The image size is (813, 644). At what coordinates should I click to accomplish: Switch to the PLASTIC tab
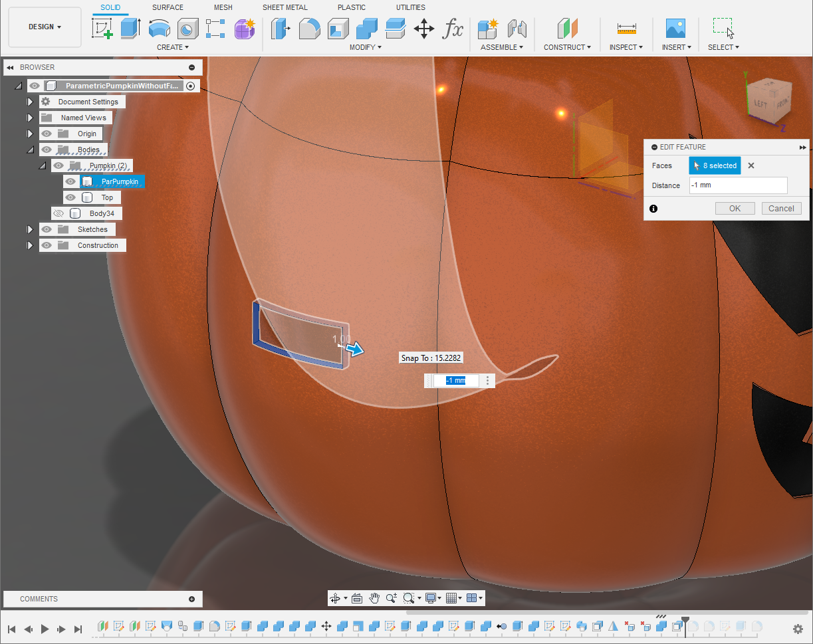point(352,7)
